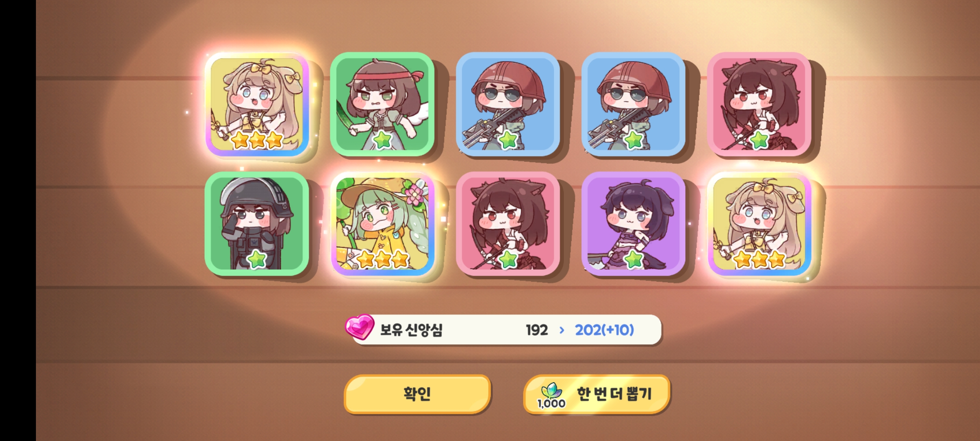Select the purple dark-haired axe girl card
The height and width of the screenshot is (441, 980).
633,224
